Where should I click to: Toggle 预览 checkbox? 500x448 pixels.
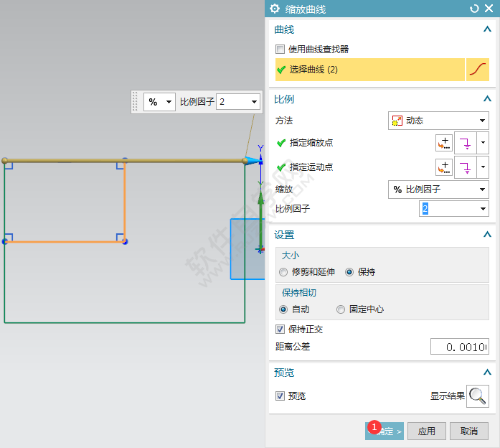[x=280, y=396]
